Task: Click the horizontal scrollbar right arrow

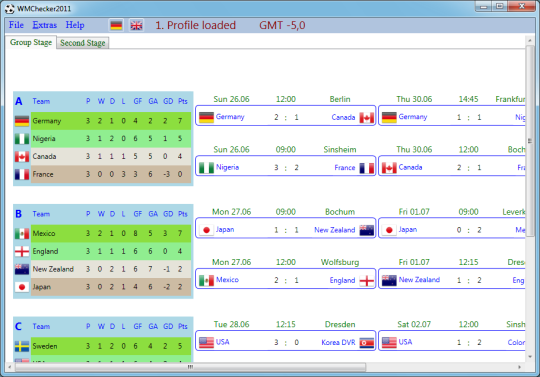Action: (x=520, y=367)
